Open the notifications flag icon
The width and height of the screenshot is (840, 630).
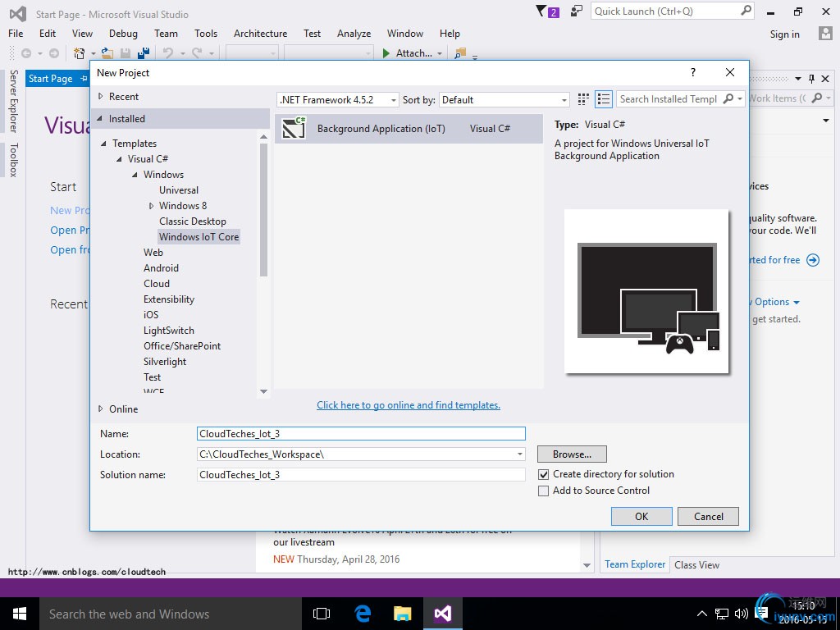click(x=541, y=11)
